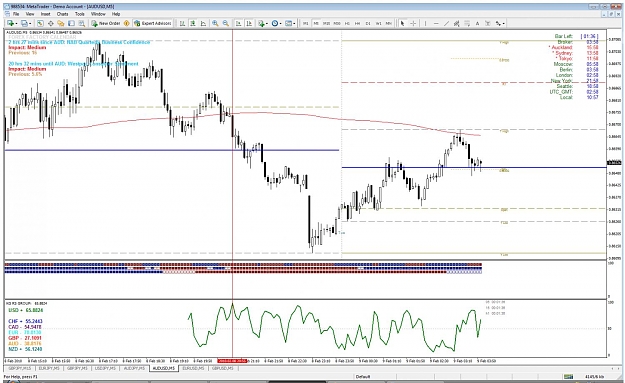Click the Zoom In magnifier icon
The height and width of the screenshot is (383, 625).
[x=215, y=24]
